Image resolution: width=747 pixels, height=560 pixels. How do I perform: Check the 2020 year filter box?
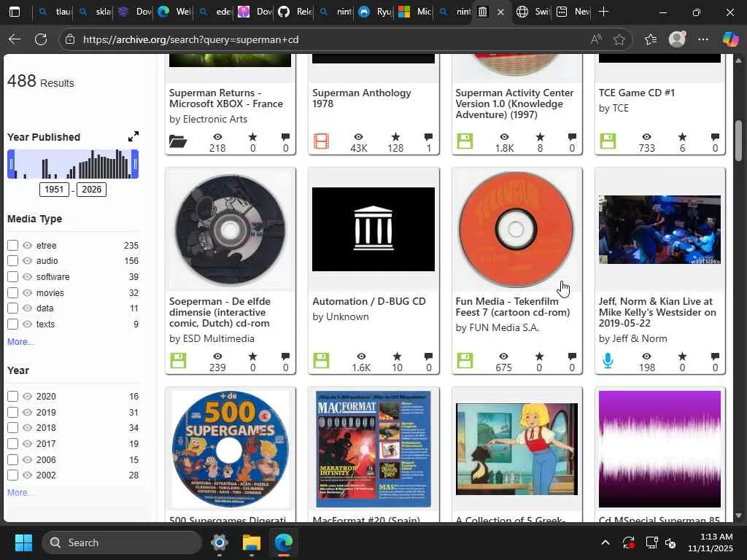[13, 396]
